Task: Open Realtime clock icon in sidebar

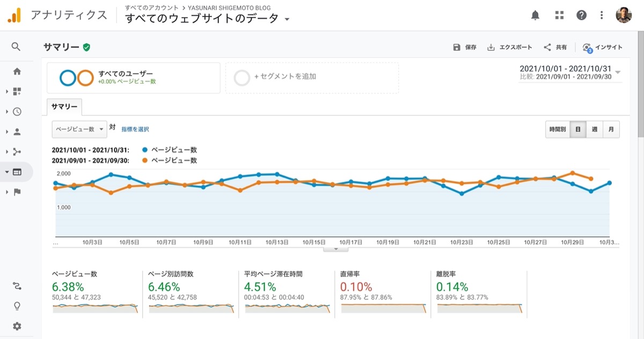Action: click(17, 112)
